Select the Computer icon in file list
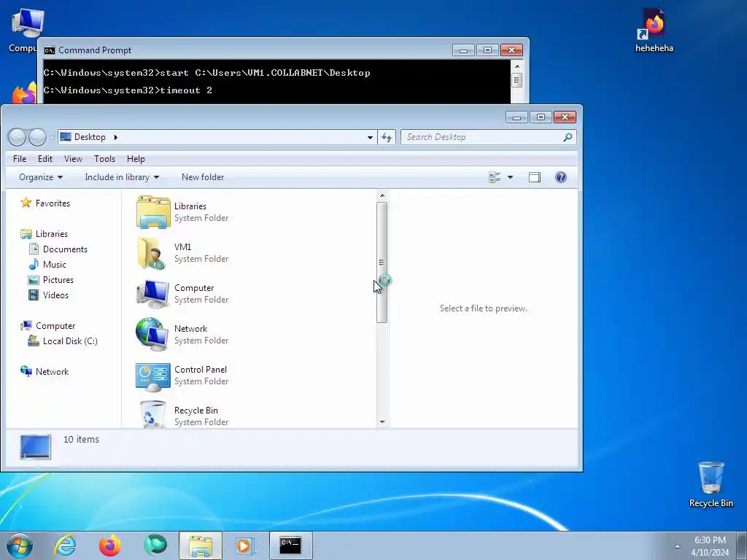The width and height of the screenshot is (747, 560). [153, 294]
